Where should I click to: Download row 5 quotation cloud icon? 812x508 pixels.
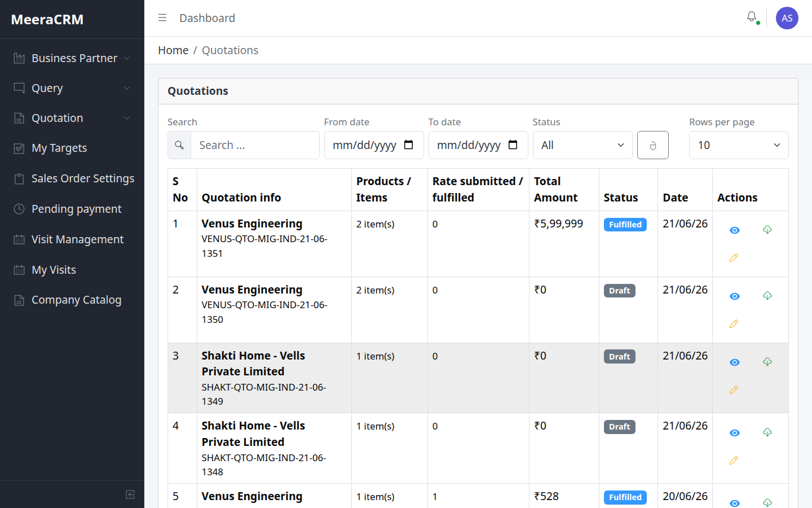click(767, 502)
